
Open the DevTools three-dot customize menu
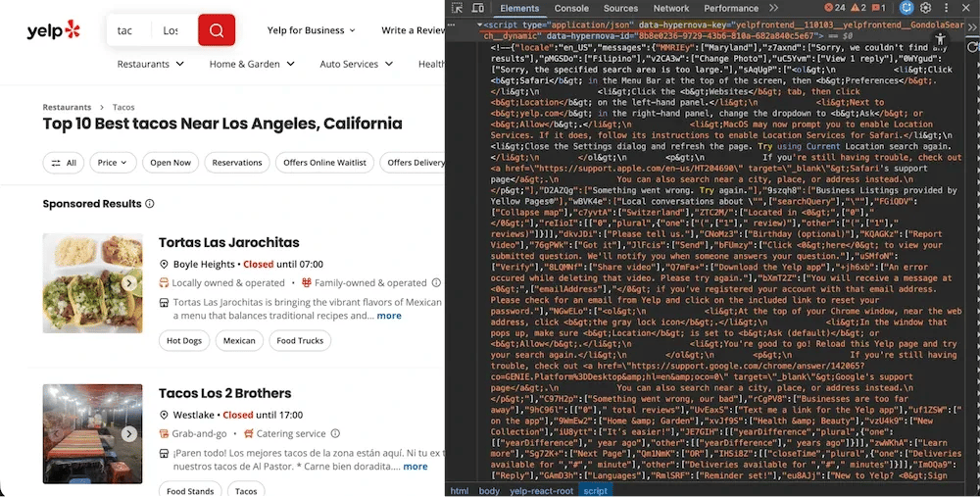(x=946, y=8)
